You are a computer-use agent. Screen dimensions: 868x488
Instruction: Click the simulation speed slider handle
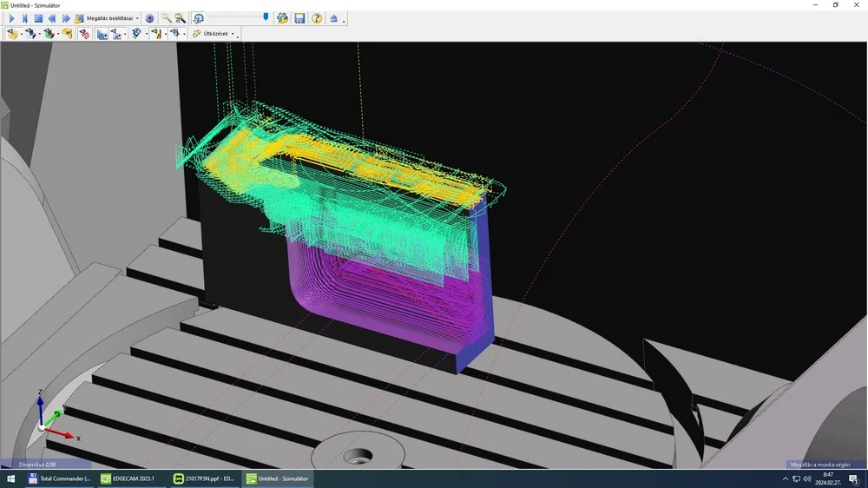(x=266, y=17)
